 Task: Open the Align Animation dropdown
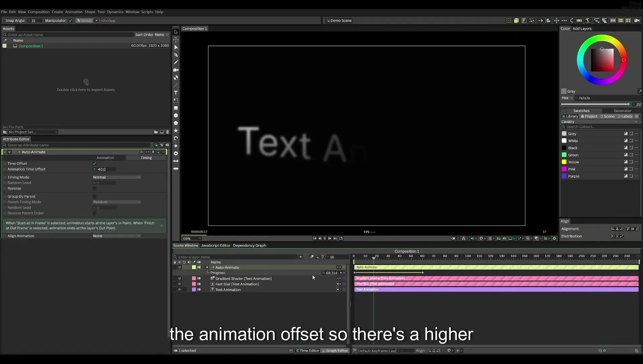click(x=117, y=236)
